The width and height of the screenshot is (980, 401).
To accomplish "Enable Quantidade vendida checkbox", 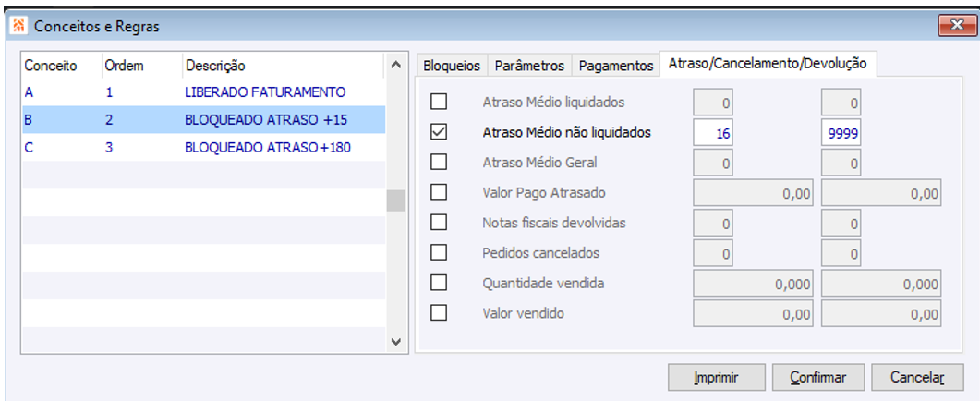I will [439, 283].
